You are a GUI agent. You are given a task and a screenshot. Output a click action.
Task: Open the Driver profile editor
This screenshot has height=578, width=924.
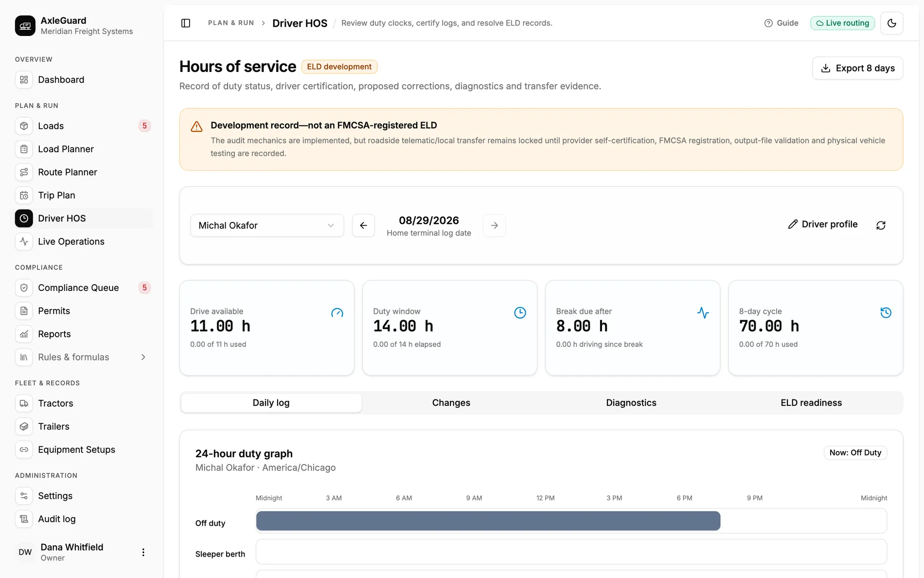pyautogui.click(x=823, y=224)
